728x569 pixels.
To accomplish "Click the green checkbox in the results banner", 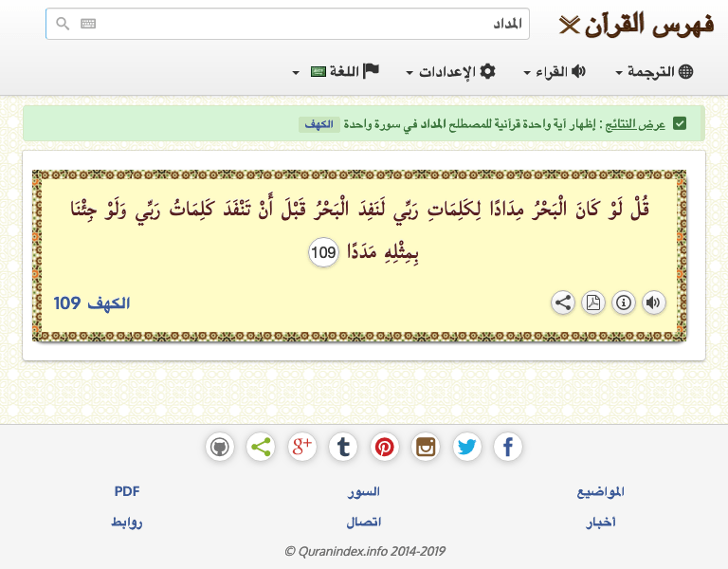I will tap(679, 123).
